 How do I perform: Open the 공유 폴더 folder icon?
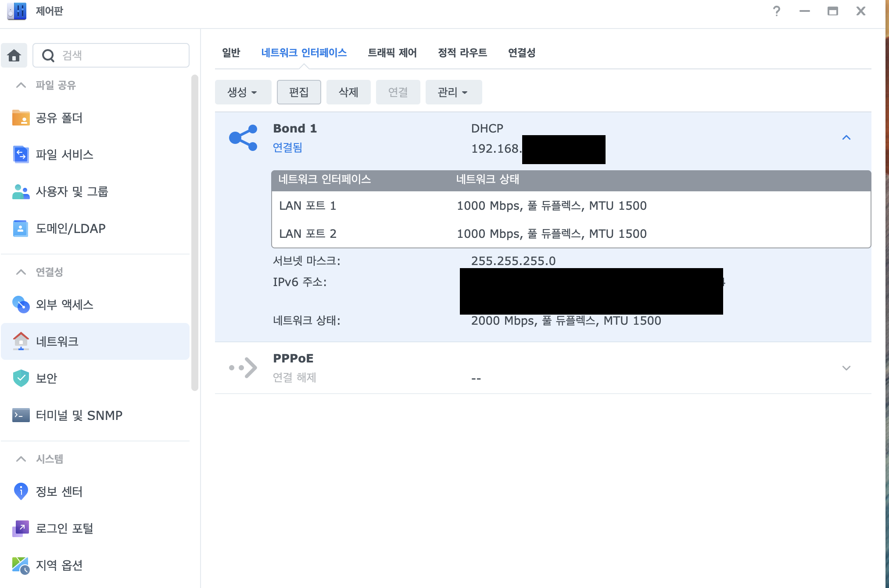click(21, 118)
